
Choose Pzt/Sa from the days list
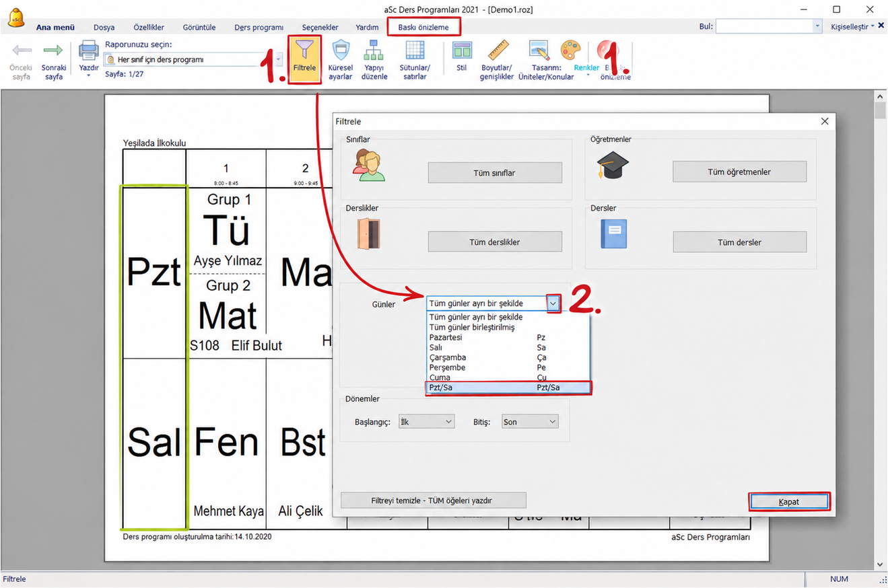(x=508, y=388)
